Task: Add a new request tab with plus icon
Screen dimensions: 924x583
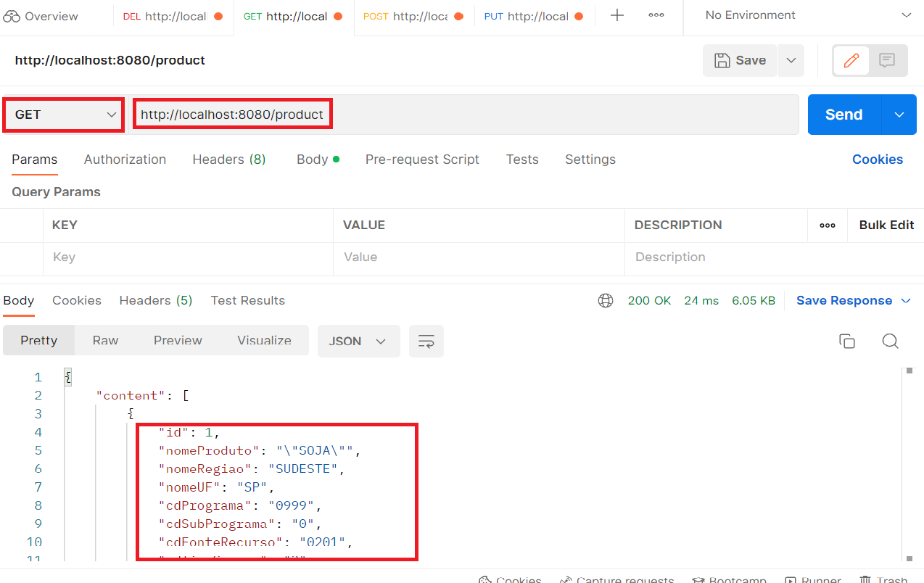Action: 616,16
